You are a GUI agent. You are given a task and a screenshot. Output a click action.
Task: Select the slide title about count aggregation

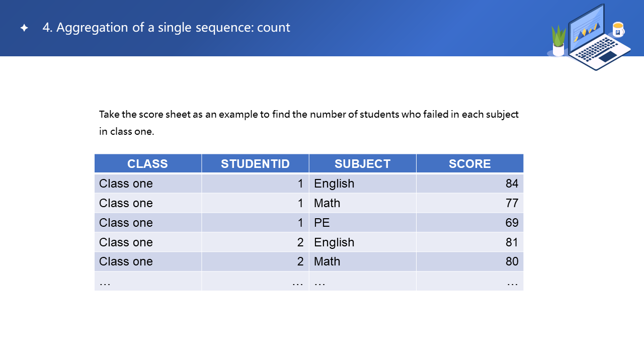pyautogui.click(x=166, y=28)
